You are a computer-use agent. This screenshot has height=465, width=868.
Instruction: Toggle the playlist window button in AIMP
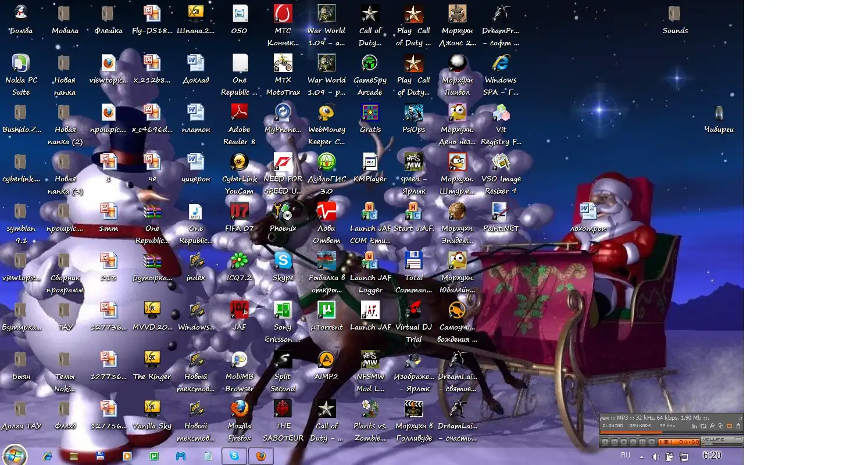(x=729, y=426)
